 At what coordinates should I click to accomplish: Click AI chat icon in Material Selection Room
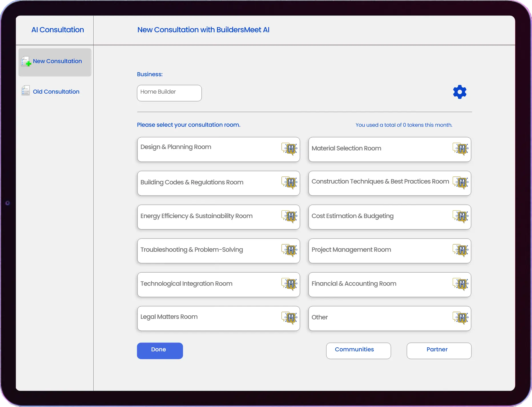point(461,148)
